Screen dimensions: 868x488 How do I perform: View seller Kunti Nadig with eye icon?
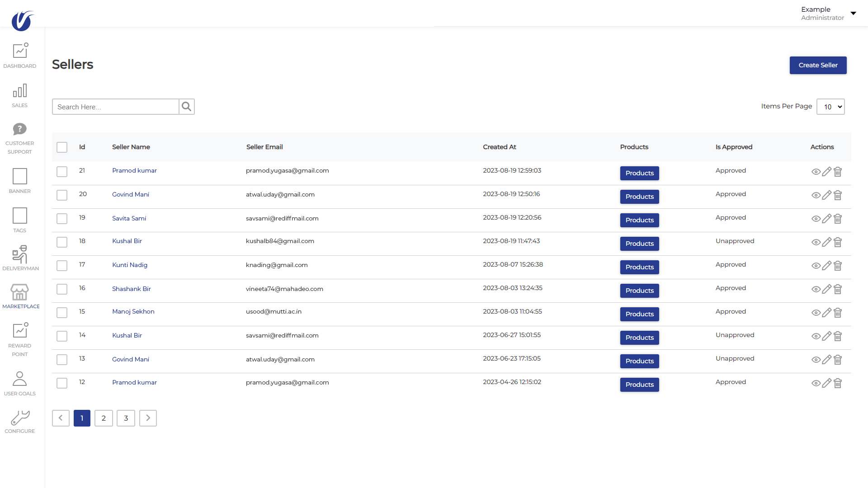click(x=816, y=266)
